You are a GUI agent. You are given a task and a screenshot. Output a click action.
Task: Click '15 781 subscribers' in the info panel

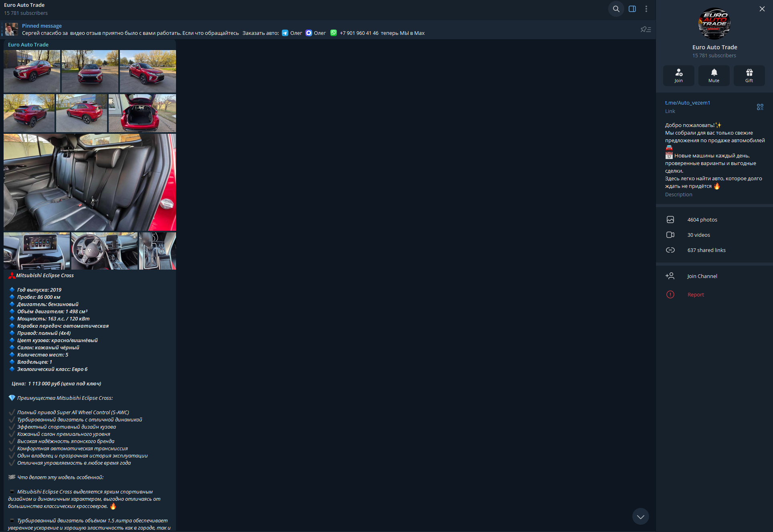pyautogui.click(x=714, y=56)
